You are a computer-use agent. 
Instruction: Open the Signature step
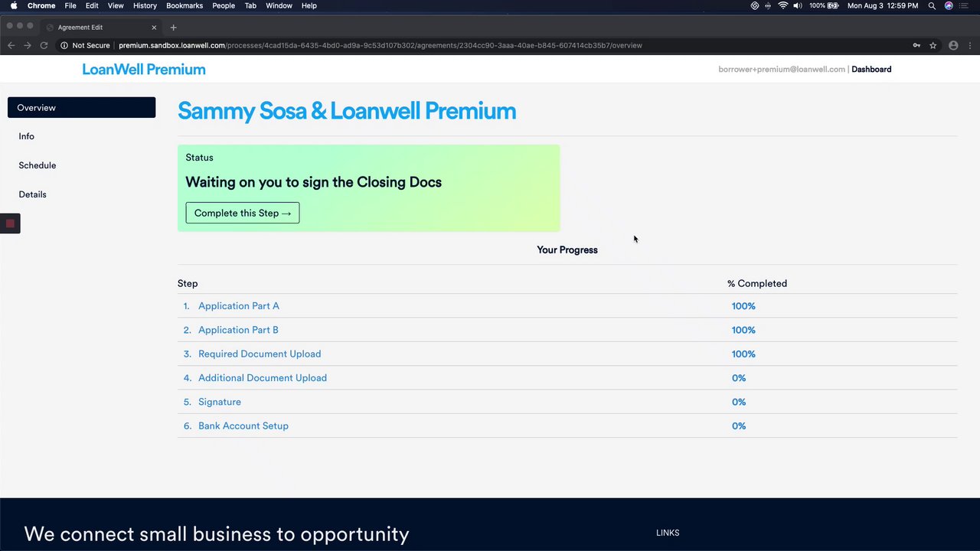[x=220, y=402]
